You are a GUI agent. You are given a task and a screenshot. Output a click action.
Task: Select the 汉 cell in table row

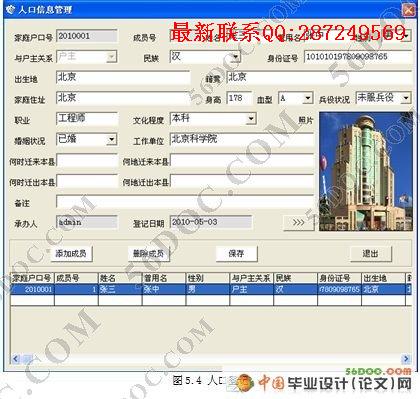click(x=296, y=289)
